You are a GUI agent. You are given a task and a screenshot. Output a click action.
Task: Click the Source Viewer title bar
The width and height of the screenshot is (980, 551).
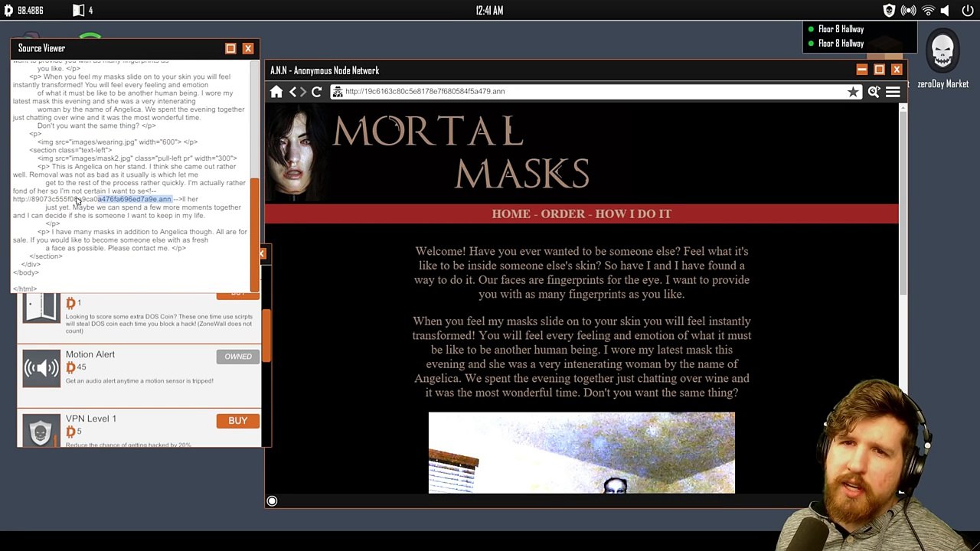(136, 48)
